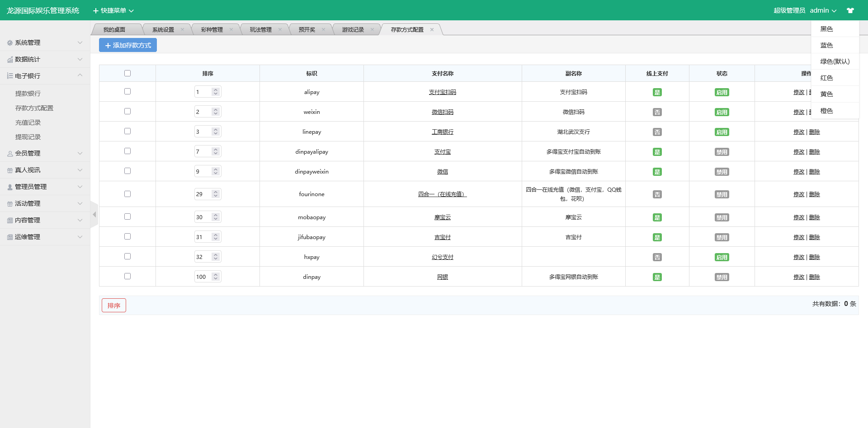The width and height of the screenshot is (868, 428).
Task: Click the shirt-shaped theme skin icon
Action: point(850,10)
